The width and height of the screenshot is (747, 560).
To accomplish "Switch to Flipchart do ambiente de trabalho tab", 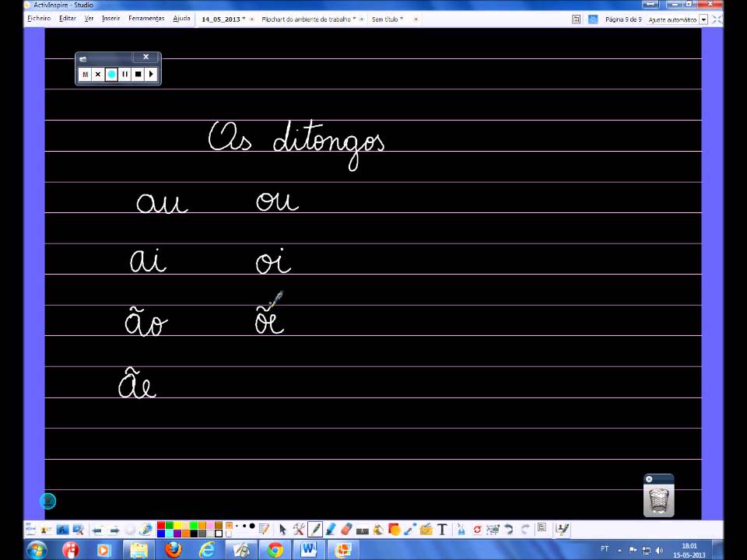I will tap(309, 19).
